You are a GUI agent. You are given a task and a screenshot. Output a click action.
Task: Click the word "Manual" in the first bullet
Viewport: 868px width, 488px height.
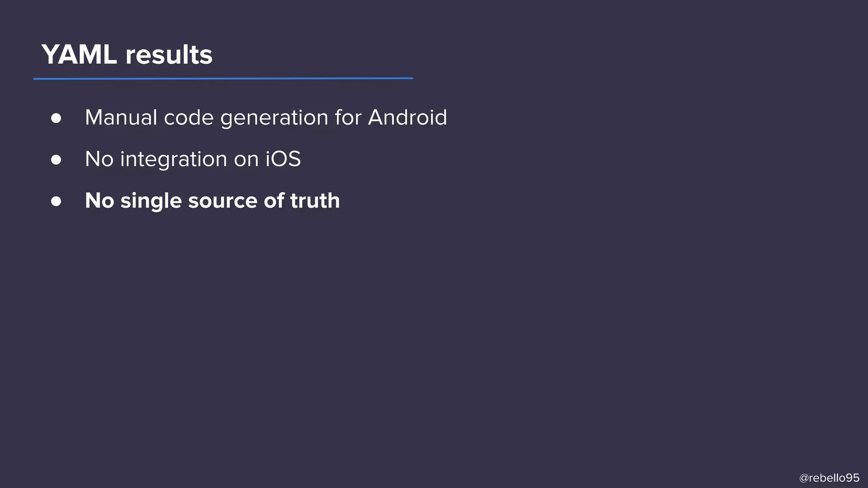click(x=121, y=117)
